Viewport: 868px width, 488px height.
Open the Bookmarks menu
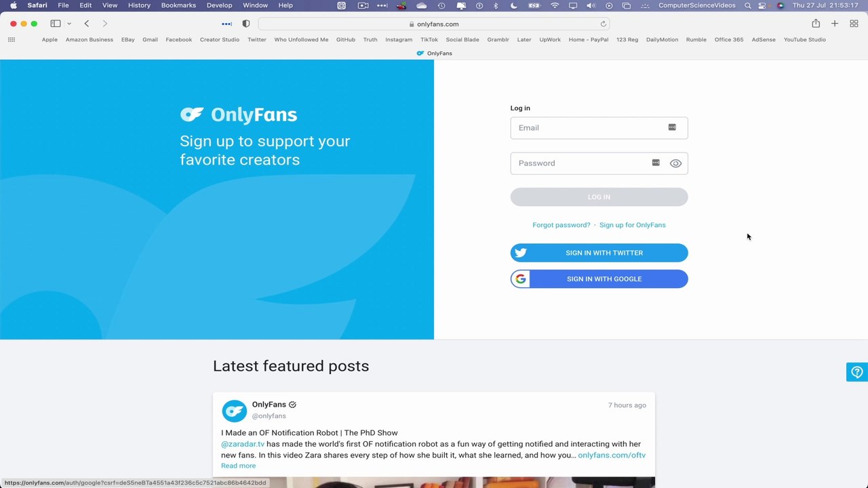(178, 5)
